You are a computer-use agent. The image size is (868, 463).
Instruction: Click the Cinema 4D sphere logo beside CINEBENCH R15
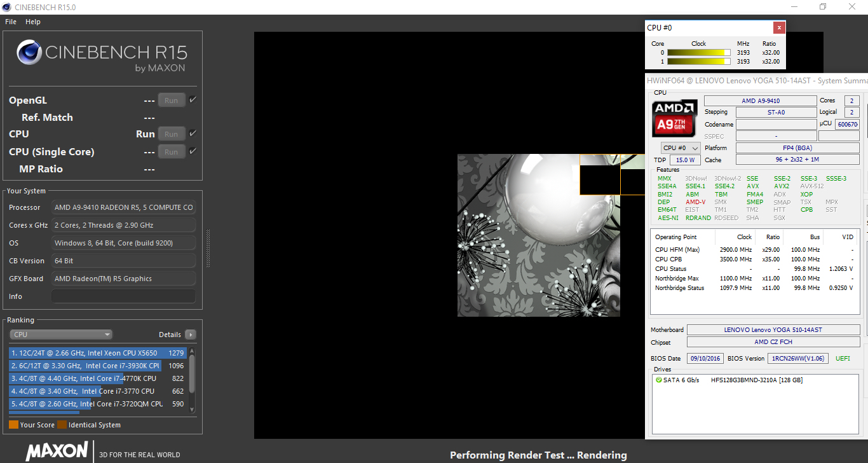click(x=29, y=53)
